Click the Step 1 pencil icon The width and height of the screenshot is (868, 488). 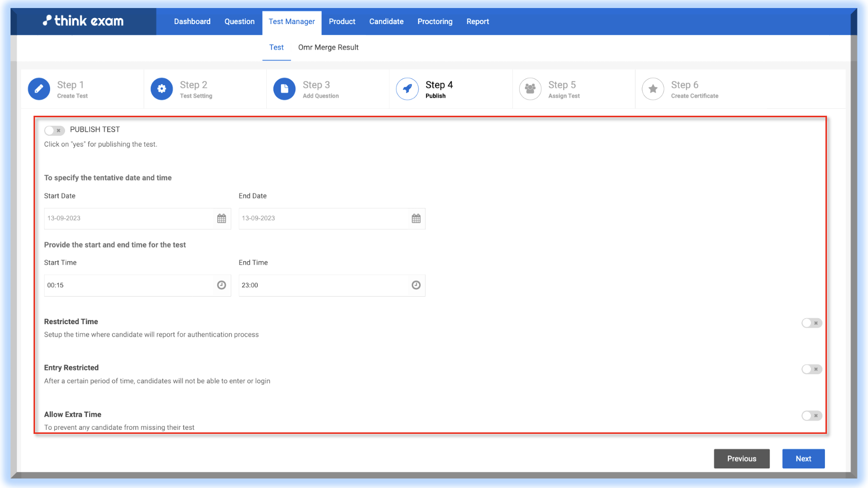[39, 89]
